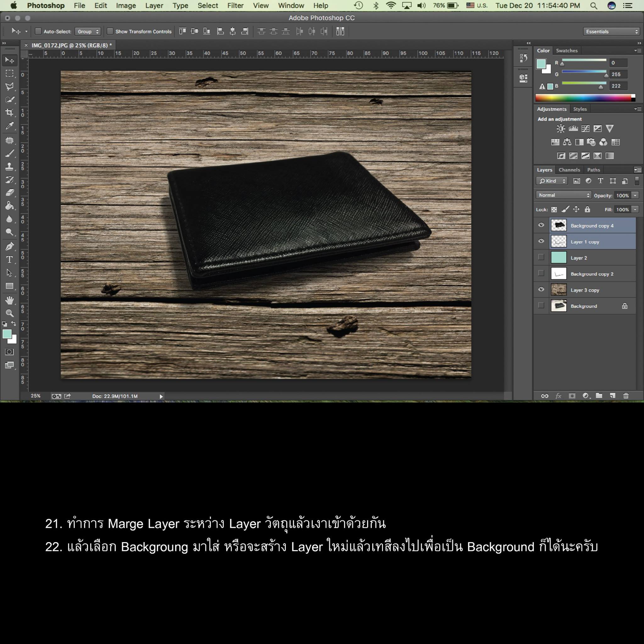
Task: Open the Normal blend mode dropdown
Action: point(563,195)
